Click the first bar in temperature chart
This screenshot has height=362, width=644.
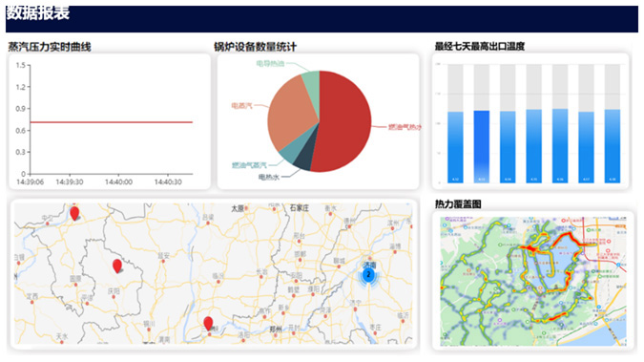coord(455,147)
